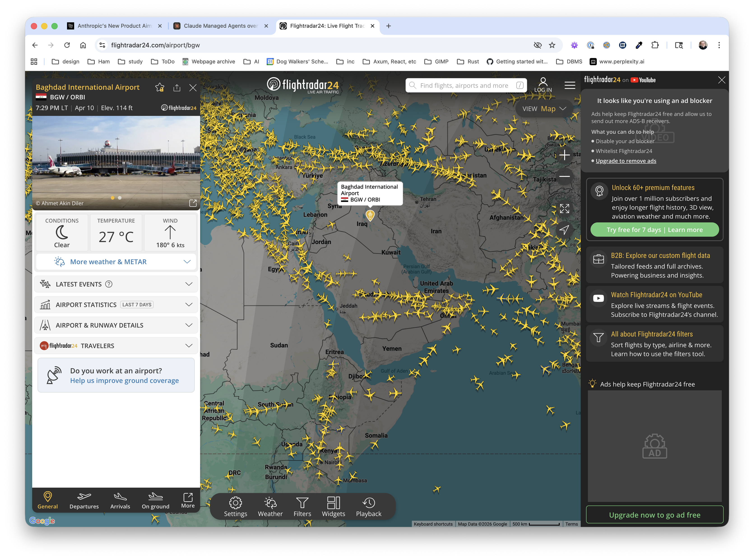Open the Chrome three-dot menu
The width and height of the screenshot is (754, 560).
719,45
